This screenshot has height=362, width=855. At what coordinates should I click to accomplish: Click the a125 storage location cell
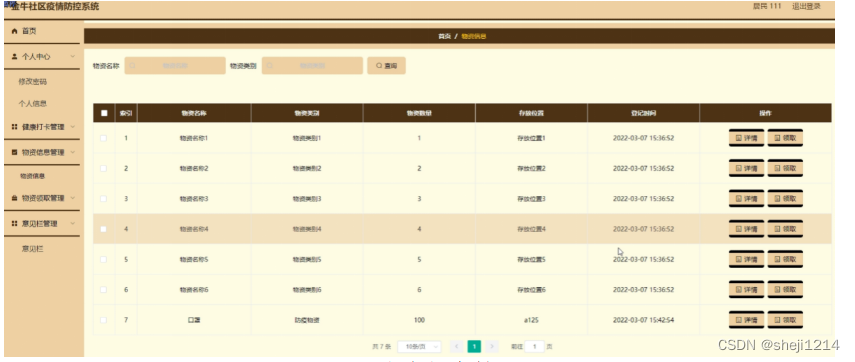click(x=531, y=320)
